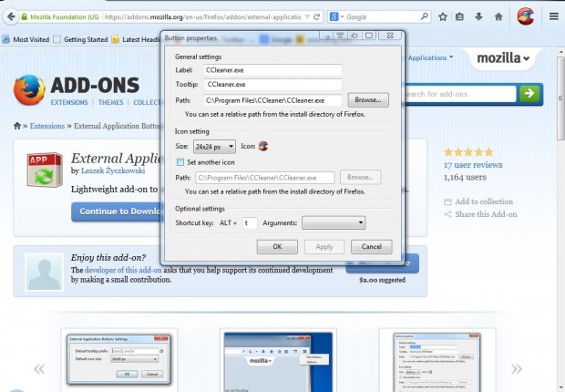Open the Getting Started bookmark
The image size is (565, 392).
(80, 39)
